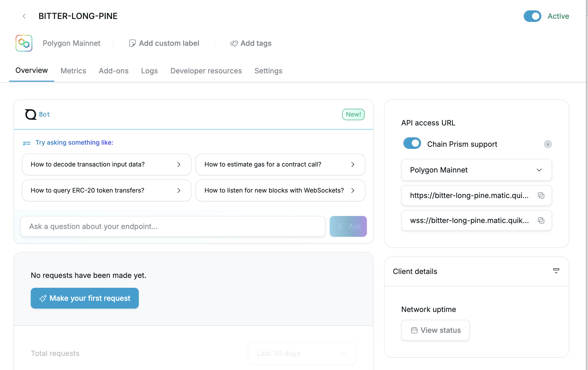The width and height of the screenshot is (588, 370).
Task: Disable the Active endpoint toggle
Action: click(532, 16)
